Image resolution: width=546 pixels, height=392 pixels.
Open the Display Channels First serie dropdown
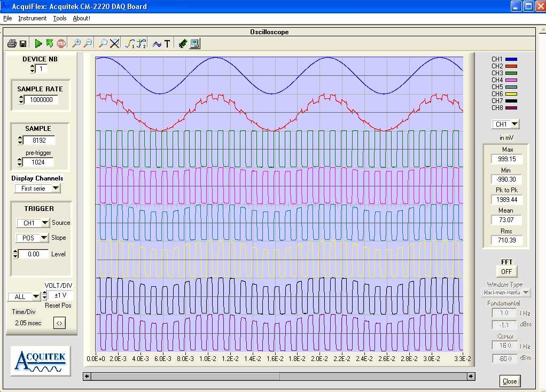click(37, 189)
